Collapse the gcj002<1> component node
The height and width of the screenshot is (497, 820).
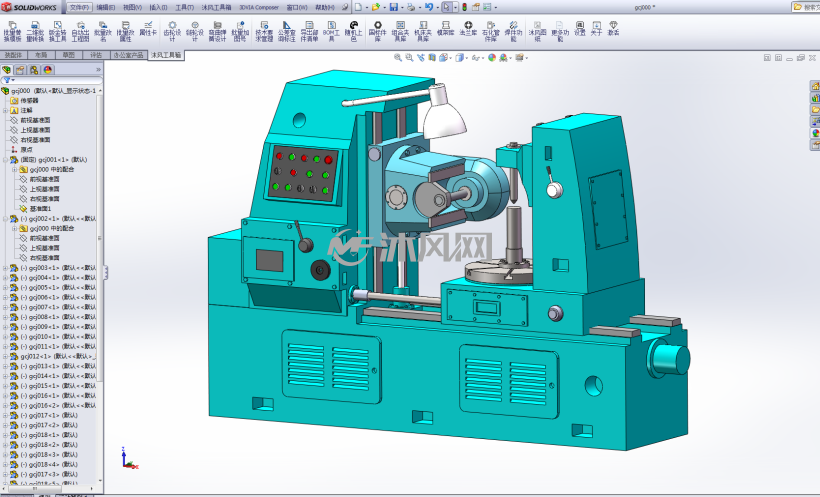pos(6,219)
